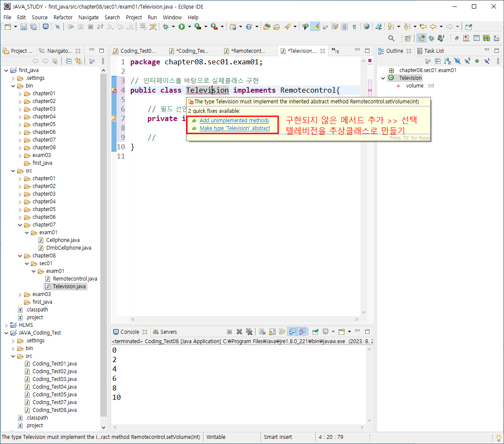Close the Television.java editor tab
This screenshot has width=504, height=444.
323,51
